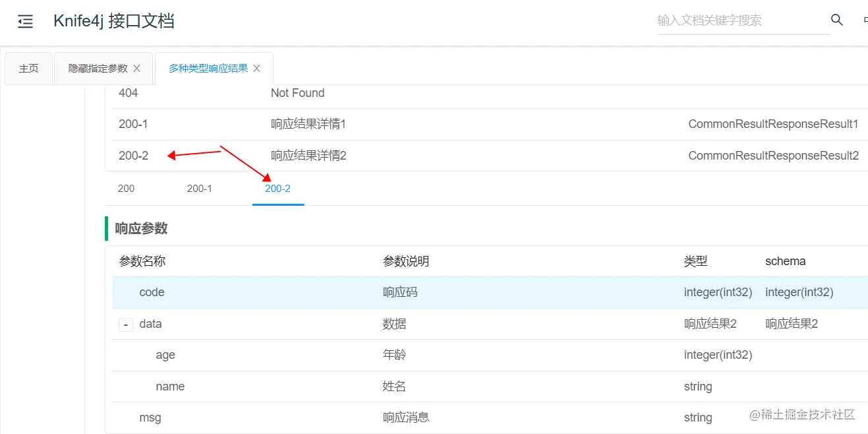Click the 响应码 description cell
868x434 pixels.
(400, 292)
